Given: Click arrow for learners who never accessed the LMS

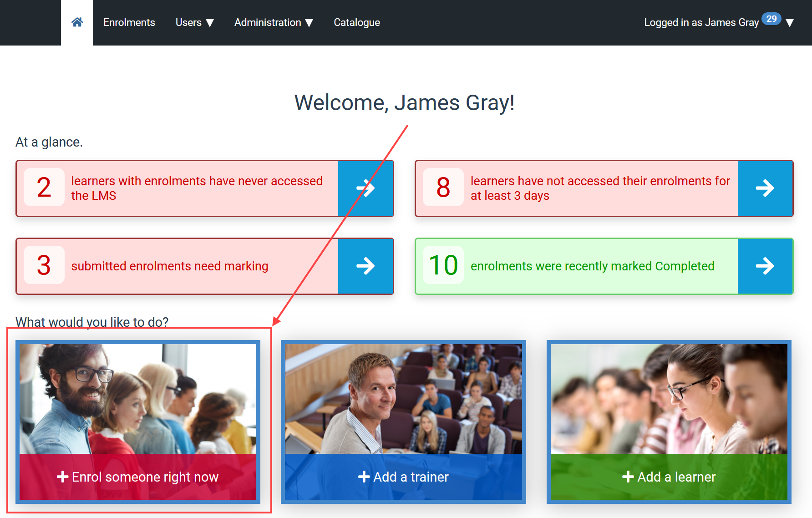Looking at the screenshot, I should [365, 188].
